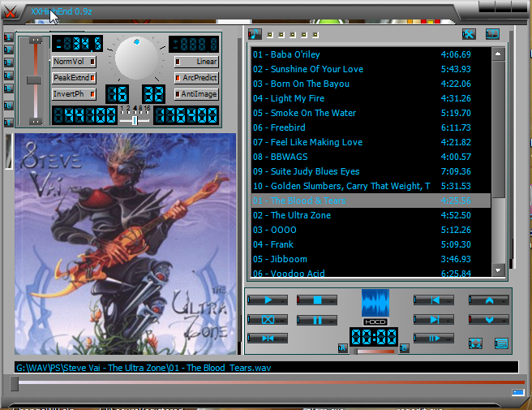Click fifth small square above the playlist
This screenshot has height=410, width=532.
point(315,35)
